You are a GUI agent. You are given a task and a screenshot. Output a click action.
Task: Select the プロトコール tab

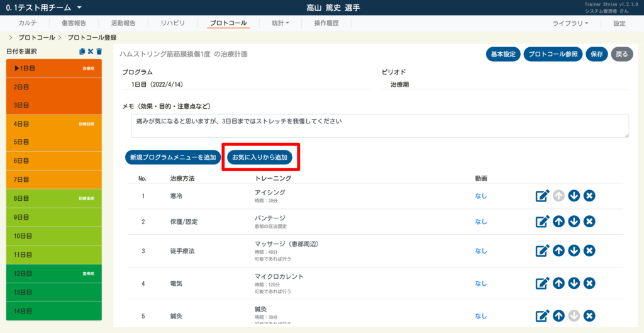coord(228,23)
